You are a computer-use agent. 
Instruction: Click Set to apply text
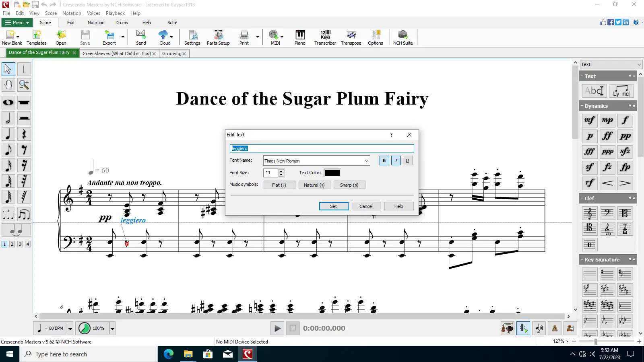(x=334, y=206)
